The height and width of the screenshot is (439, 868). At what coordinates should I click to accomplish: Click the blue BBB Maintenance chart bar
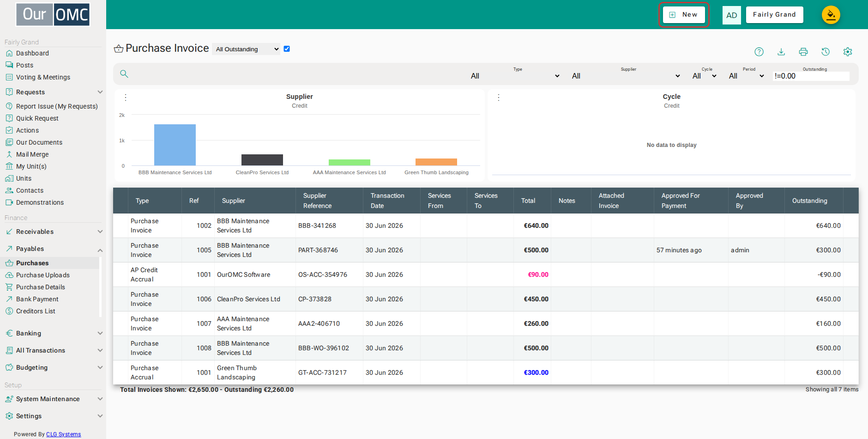click(175, 145)
